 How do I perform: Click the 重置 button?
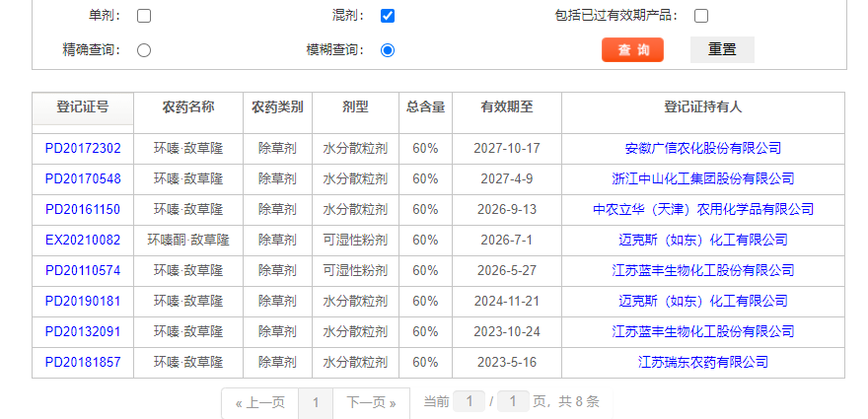coord(722,50)
